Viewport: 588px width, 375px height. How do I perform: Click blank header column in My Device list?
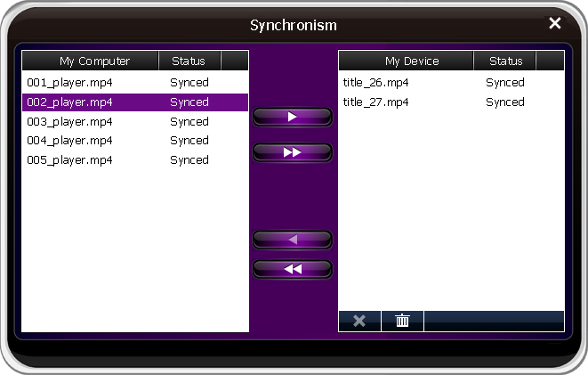tap(550, 61)
